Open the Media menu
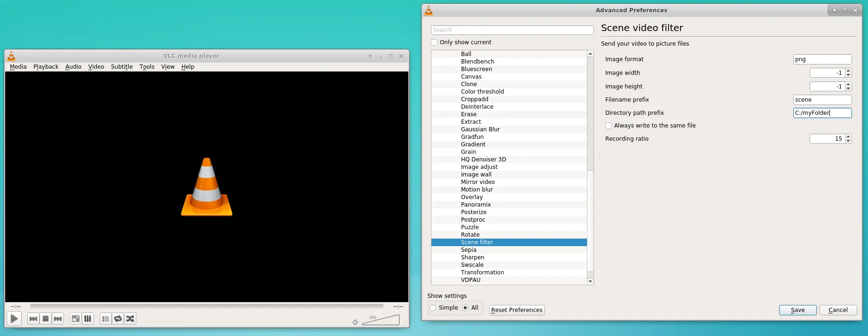Screen dimensions: 868x336 [18, 67]
